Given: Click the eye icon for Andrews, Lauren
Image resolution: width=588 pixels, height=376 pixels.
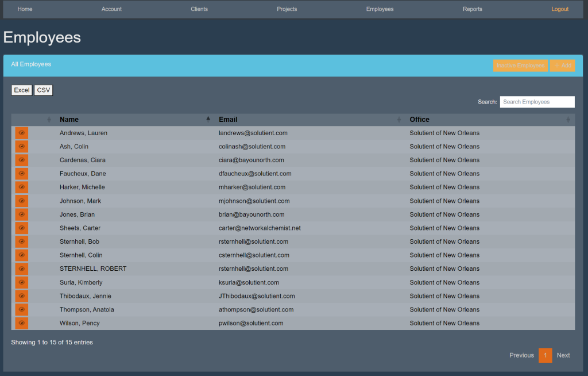Looking at the screenshot, I should click(21, 133).
